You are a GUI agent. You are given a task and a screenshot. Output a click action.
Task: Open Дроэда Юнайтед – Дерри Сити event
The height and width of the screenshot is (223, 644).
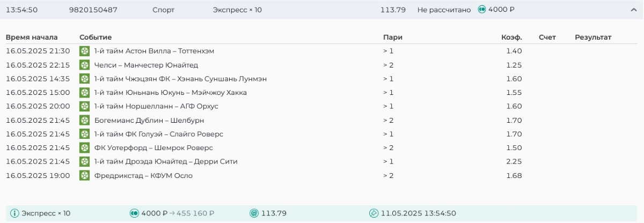(x=165, y=161)
